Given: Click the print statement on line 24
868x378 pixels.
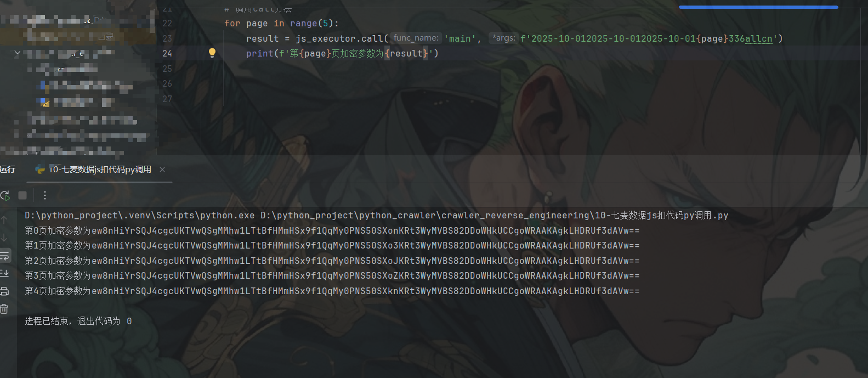Looking at the screenshot, I should click(x=342, y=53).
